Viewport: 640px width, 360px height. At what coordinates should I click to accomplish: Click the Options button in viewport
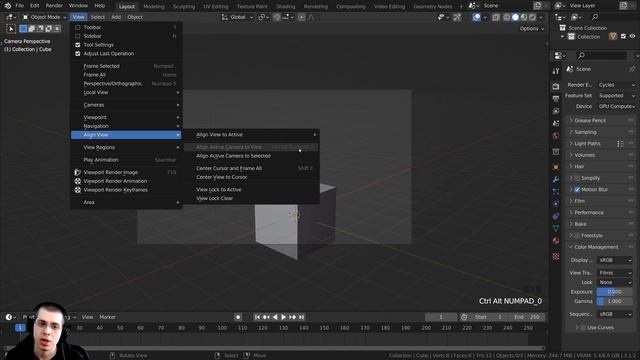[531, 29]
